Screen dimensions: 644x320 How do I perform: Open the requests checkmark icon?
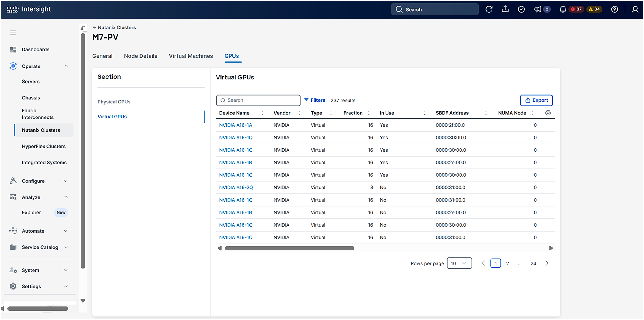[521, 9]
